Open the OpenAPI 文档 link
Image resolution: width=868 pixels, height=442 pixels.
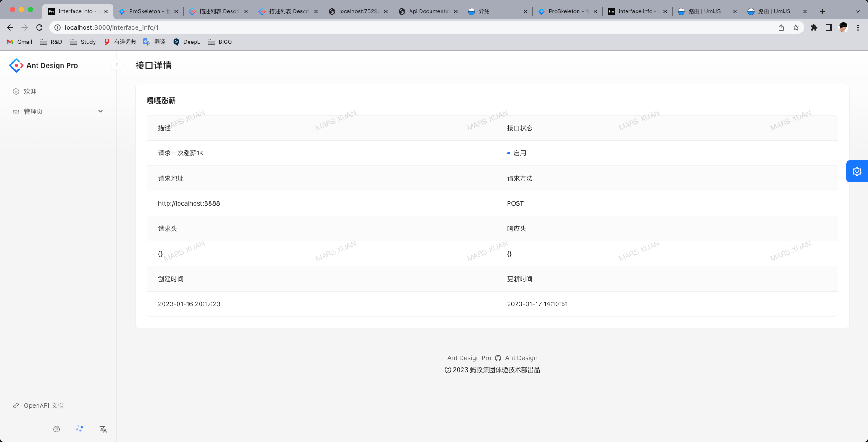point(43,405)
